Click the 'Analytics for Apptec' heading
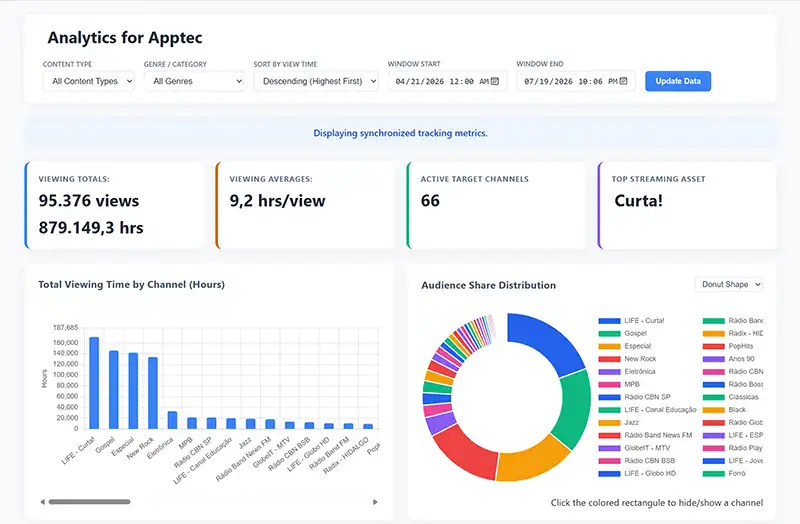The image size is (800, 524). point(125,38)
